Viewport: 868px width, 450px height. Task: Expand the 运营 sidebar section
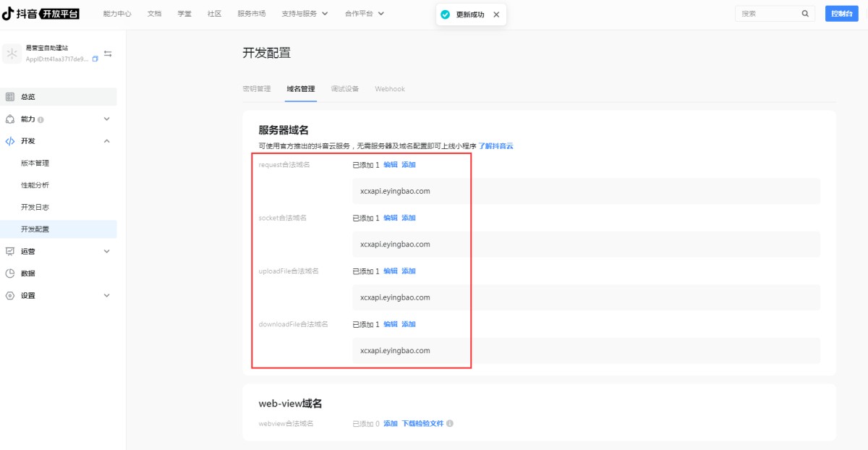coord(107,251)
